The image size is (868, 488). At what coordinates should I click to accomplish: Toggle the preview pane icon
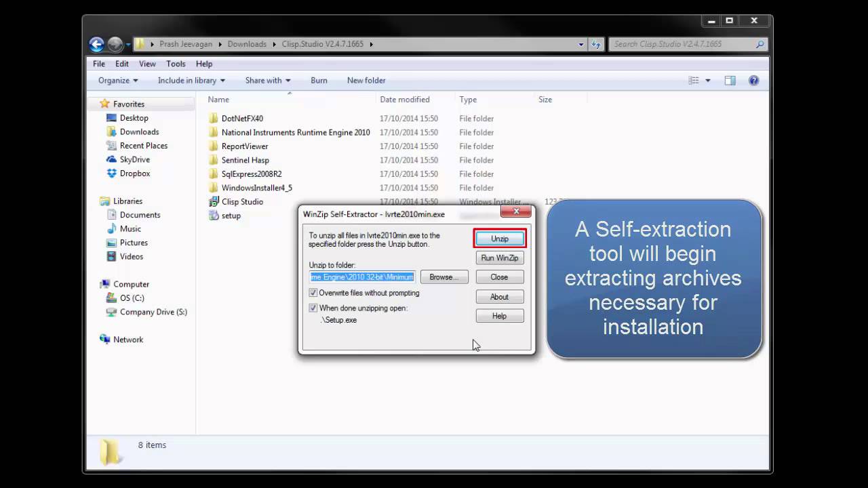730,80
